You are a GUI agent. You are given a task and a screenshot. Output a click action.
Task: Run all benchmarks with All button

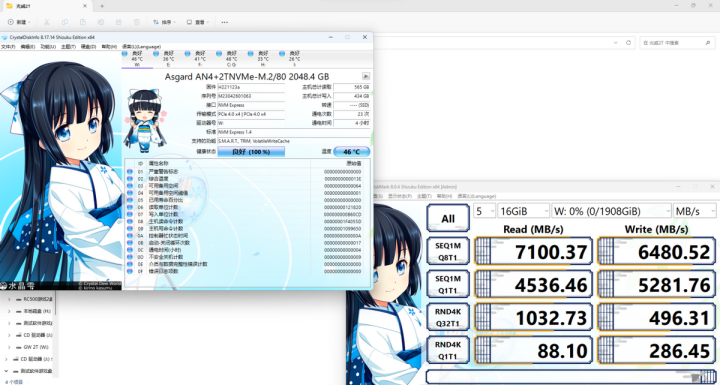point(448,218)
